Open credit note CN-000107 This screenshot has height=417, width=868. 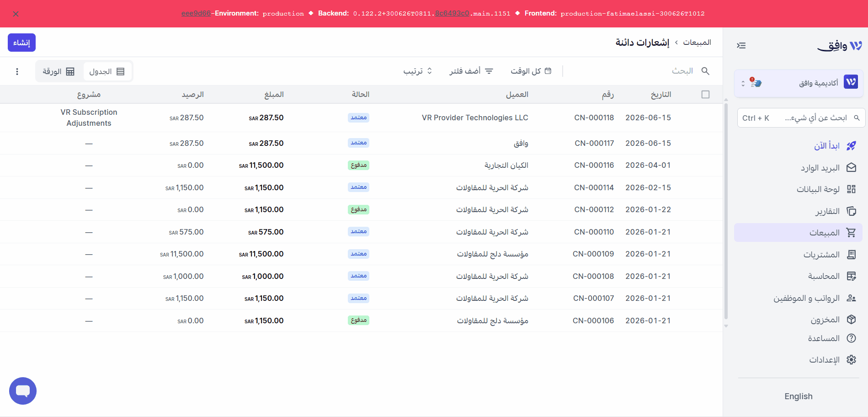point(593,298)
